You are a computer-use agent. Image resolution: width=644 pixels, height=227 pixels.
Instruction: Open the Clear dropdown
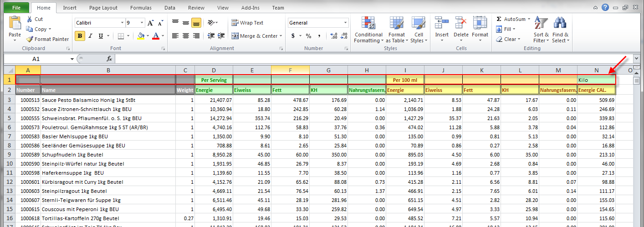(x=508, y=39)
